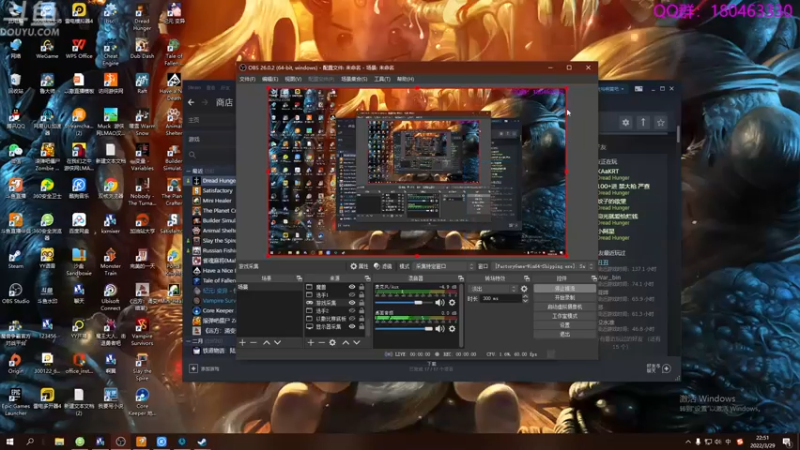Open Desktop Audio settings gear
This screenshot has width=800, height=450.
[x=452, y=329]
